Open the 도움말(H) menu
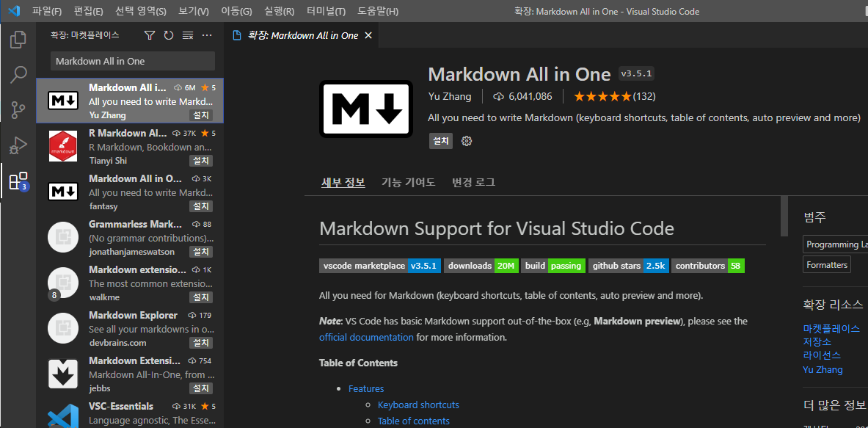The width and height of the screenshot is (868, 428). pos(378,11)
